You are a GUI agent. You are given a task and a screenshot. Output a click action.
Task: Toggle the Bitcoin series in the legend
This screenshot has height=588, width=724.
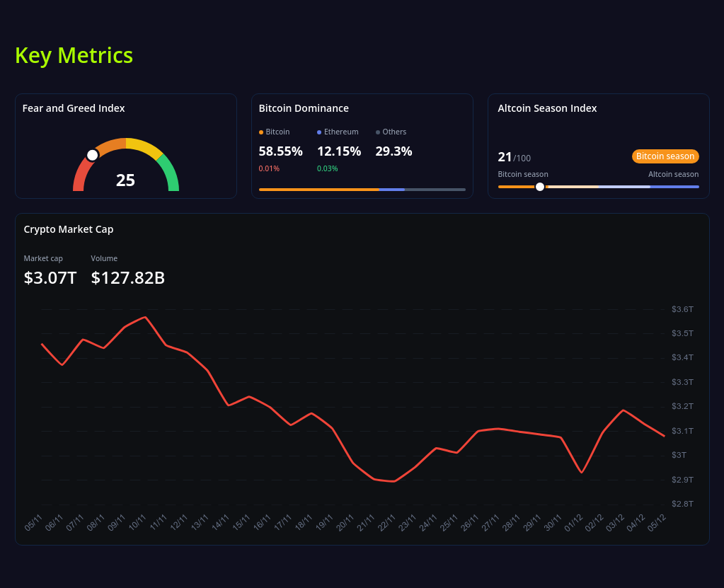[275, 132]
